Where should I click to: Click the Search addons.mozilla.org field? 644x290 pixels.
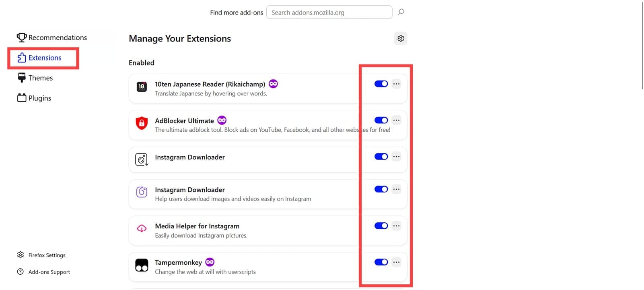click(329, 12)
